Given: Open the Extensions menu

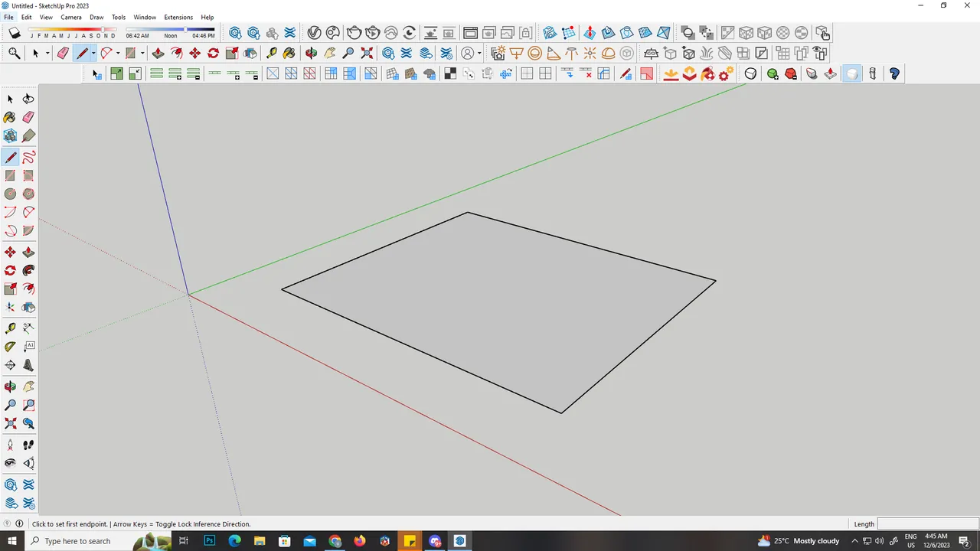Looking at the screenshot, I should (x=178, y=17).
